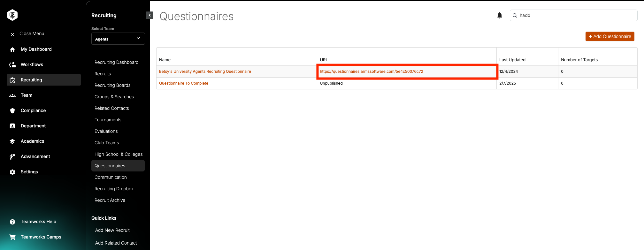Open Betsy's University Agents Recruiting Questionnaire
Viewport: 644px width, 250px height.
click(x=205, y=72)
